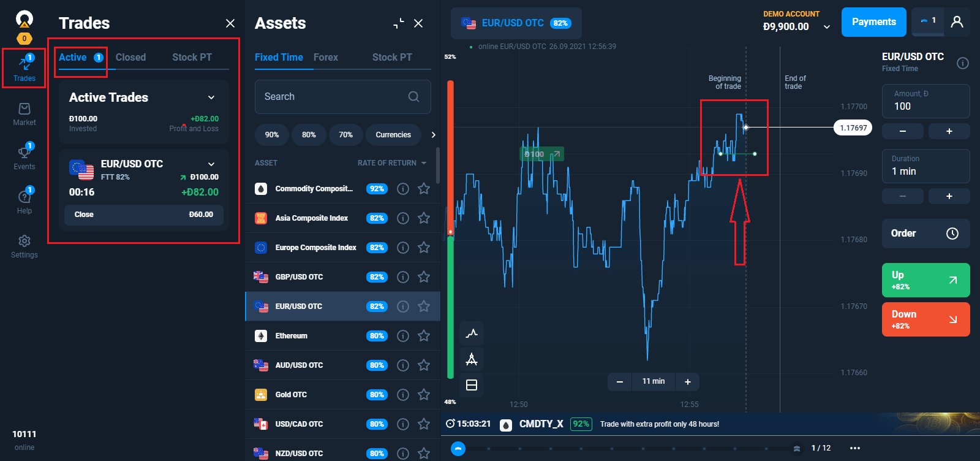Click the asset Search field
This screenshot has width=980, height=461.
click(334, 97)
